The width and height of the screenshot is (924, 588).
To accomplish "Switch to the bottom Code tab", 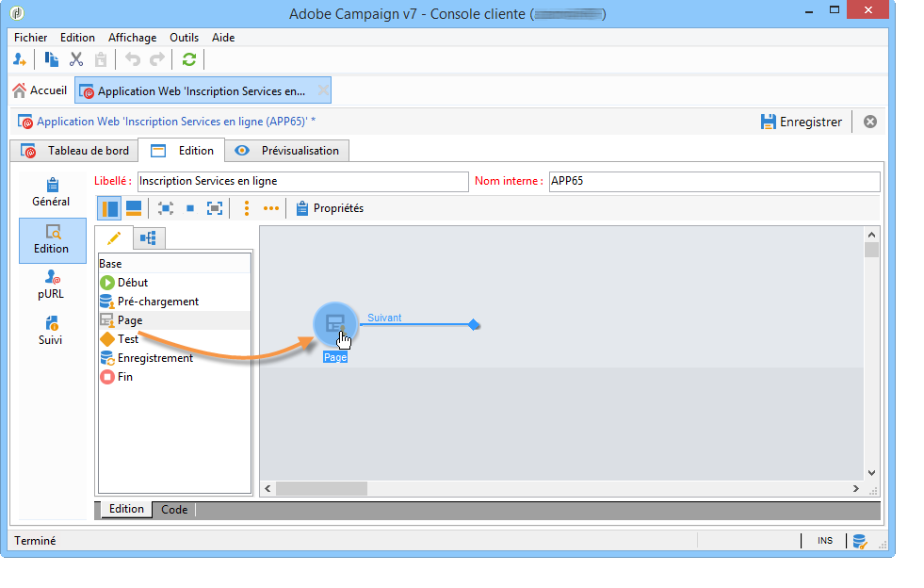I will (x=174, y=510).
